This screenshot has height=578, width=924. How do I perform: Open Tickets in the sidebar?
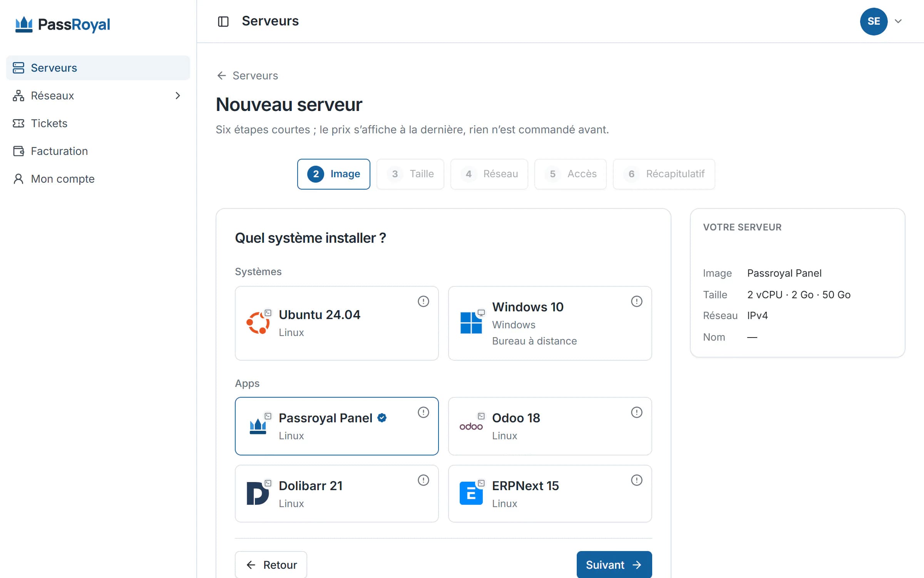coord(98,123)
